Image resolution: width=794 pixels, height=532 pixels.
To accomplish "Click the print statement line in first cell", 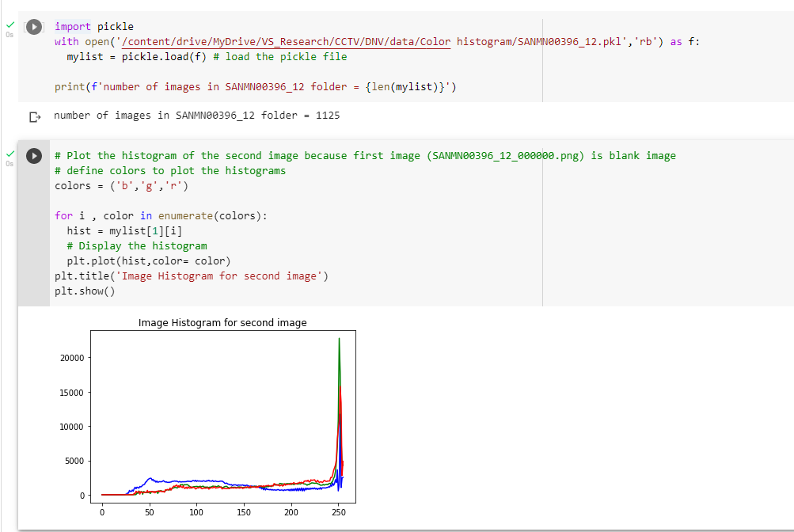I will pos(255,87).
